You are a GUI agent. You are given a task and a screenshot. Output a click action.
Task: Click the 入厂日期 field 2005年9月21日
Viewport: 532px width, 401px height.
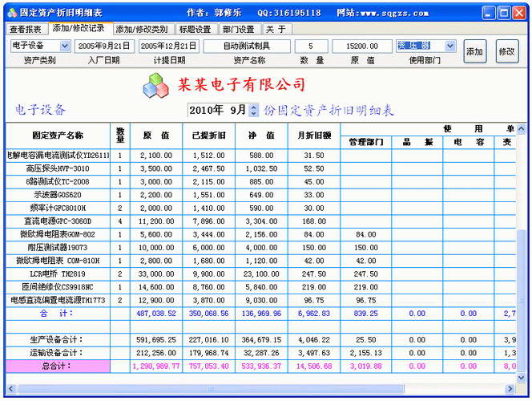point(104,47)
